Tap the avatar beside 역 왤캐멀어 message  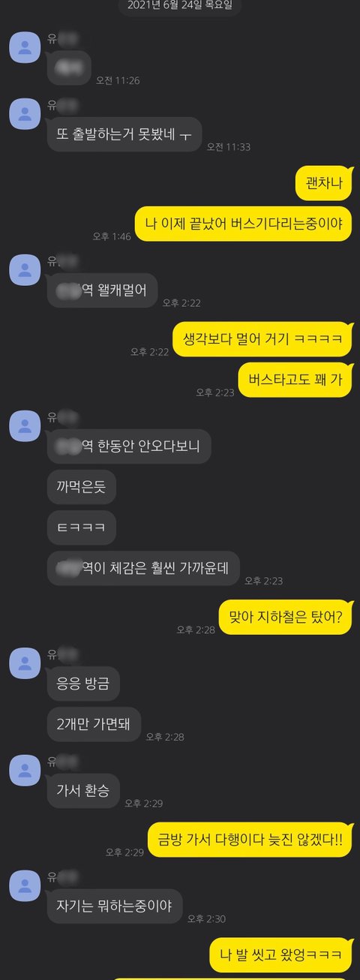[25, 270]
